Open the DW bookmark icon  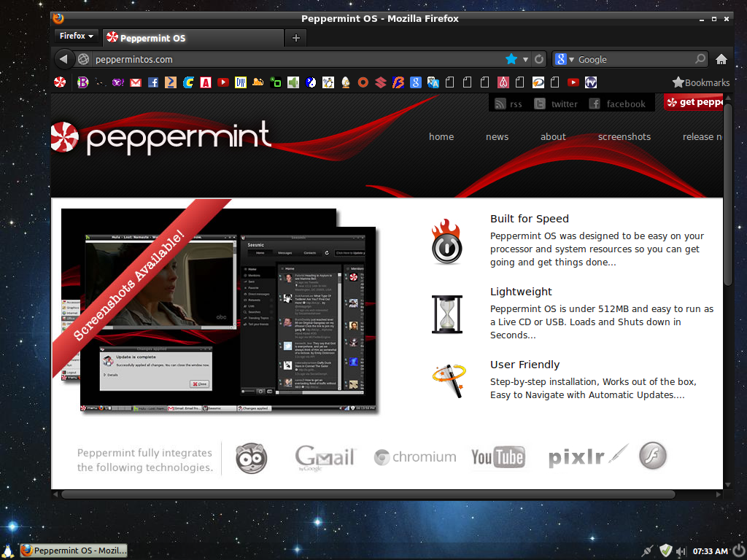[x=241, y=82]
